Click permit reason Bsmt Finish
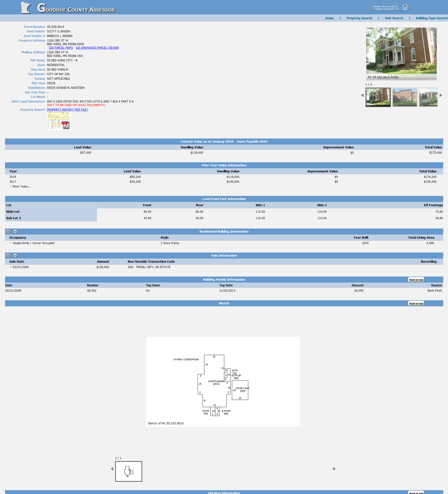The height and width of the screenshot is (494, 448). [435, 291]
